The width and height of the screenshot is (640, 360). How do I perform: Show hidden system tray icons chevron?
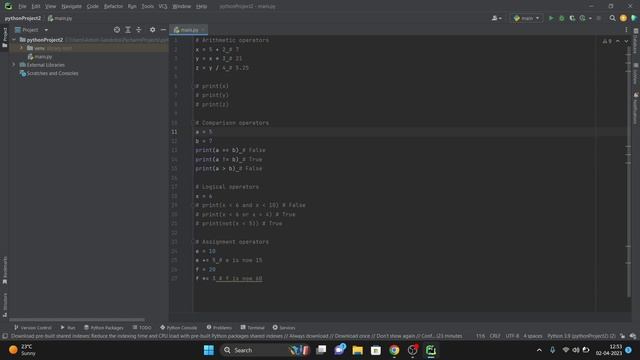pyautogui.click(x=539, y=350)
